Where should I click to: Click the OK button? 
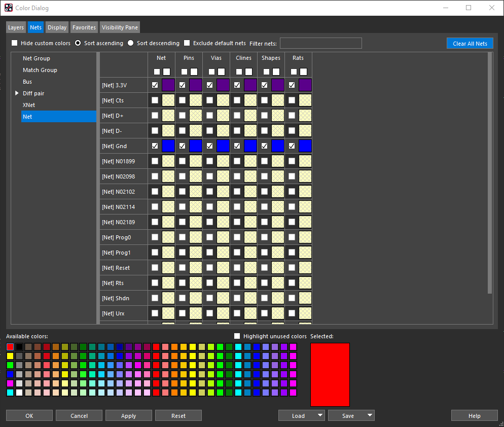click(29, 415)
